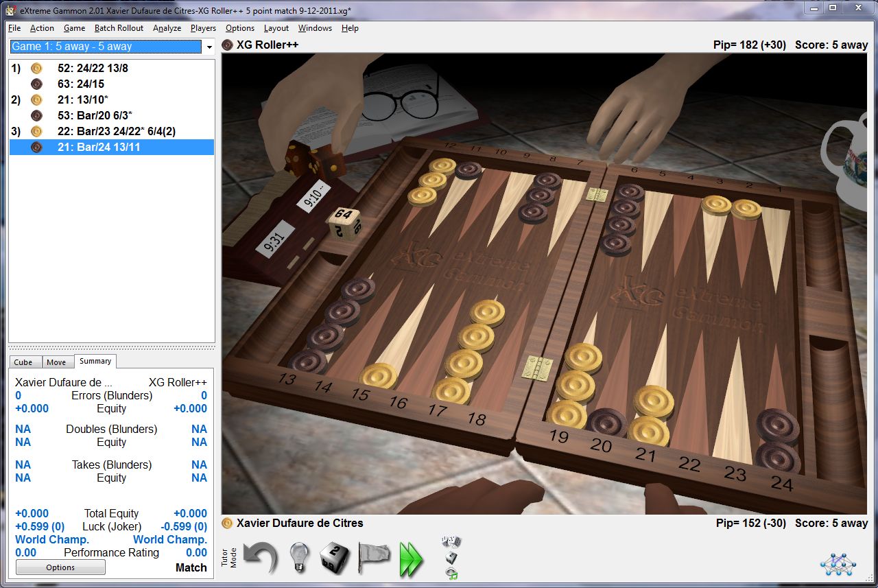
Task: Click the 'Errors (Blunders)' label
Action: click(112, 395)
